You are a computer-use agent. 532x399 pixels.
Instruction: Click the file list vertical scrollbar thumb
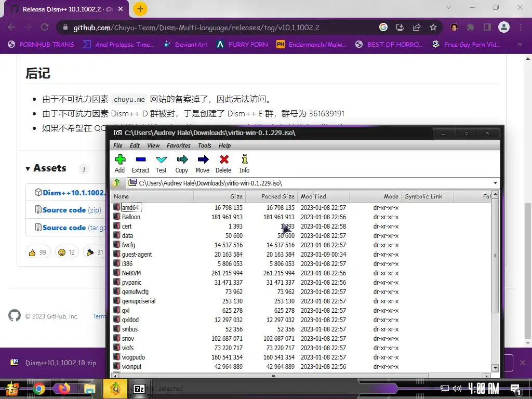tap(495, 256)
